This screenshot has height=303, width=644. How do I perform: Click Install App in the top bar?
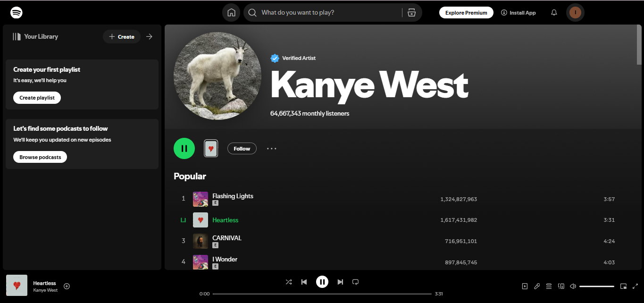pos(518,12)
